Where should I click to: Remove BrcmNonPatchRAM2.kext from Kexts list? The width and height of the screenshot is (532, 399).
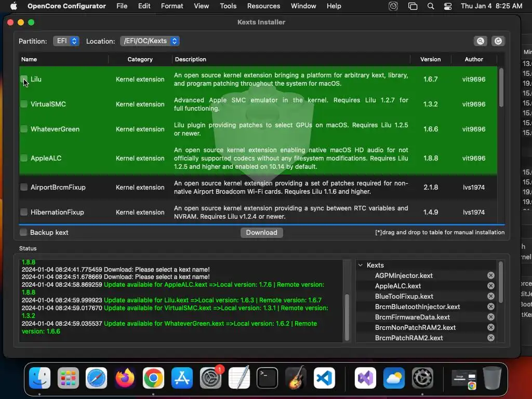(490, 327)
